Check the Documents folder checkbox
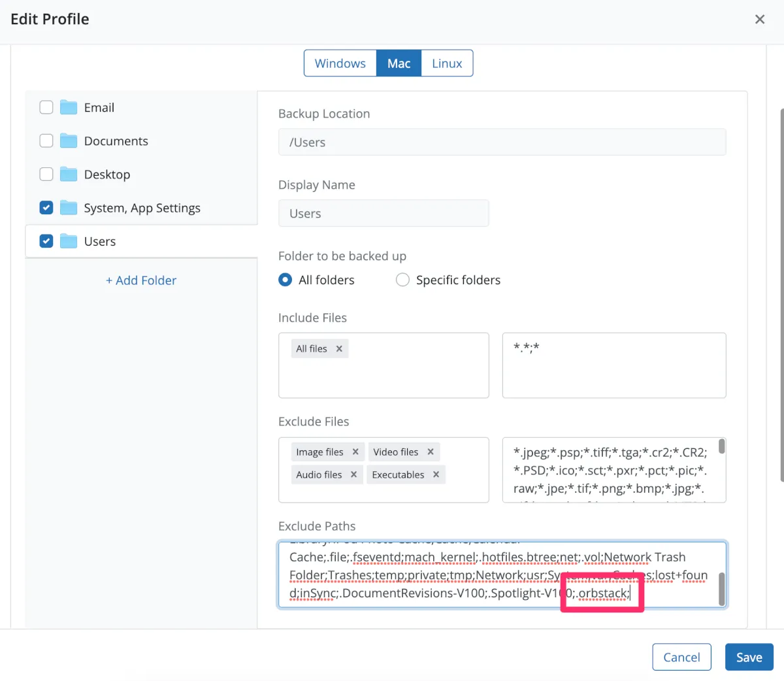Viewport: 784px width, 681px height. tap(46, 141)
